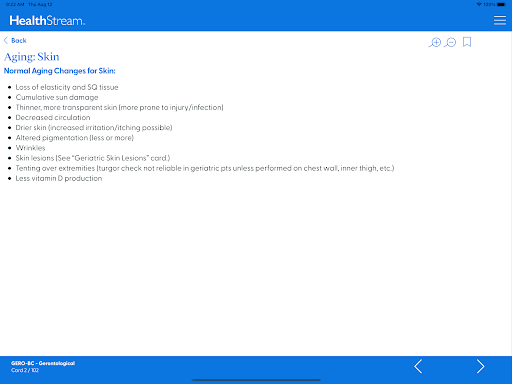This screenshot has height=384, width=512.
Task: Bookmark this card
Action: point(467,42)
